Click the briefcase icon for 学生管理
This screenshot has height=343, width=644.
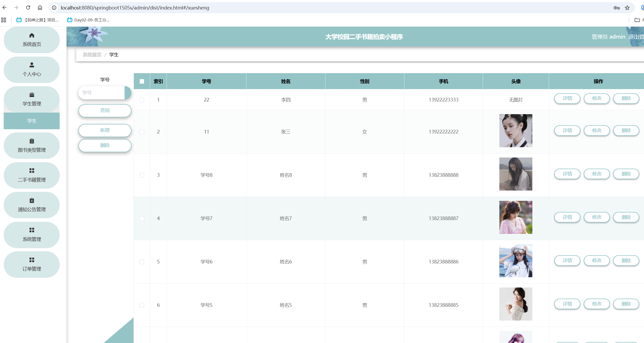pos(32,95)
